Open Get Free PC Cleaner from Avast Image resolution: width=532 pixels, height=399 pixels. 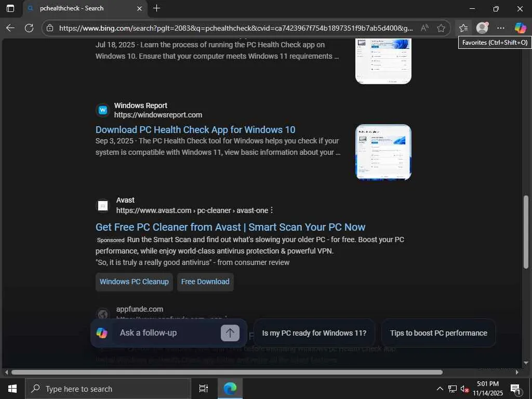(x=230, y=227)
